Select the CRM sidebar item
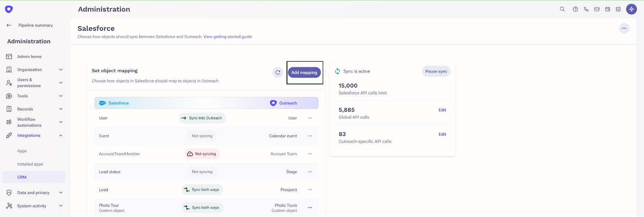Screen dimensions: 644x217 [34, 177]
